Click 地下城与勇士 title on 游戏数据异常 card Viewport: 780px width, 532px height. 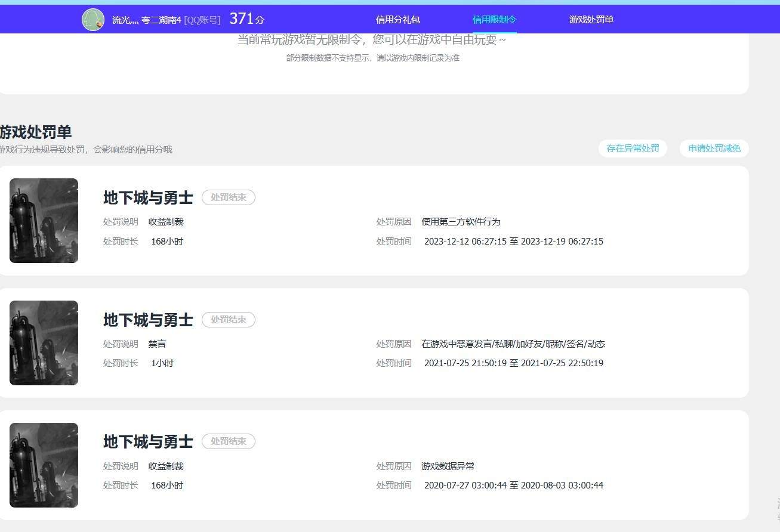[148, 441]
